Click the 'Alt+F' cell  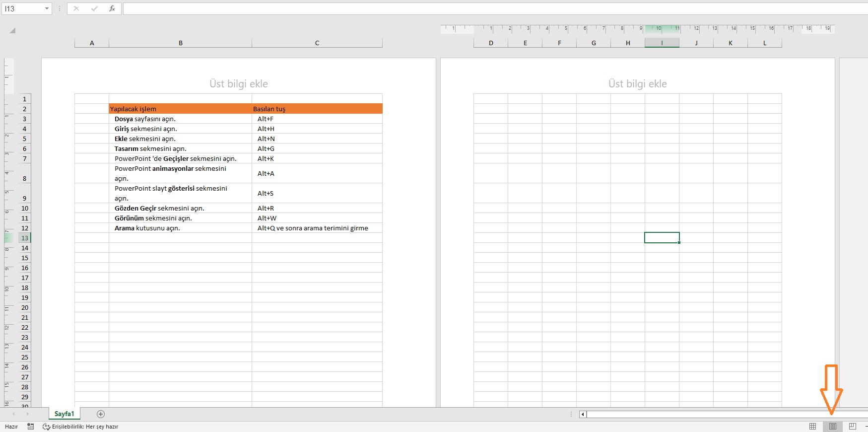[317, 119]
